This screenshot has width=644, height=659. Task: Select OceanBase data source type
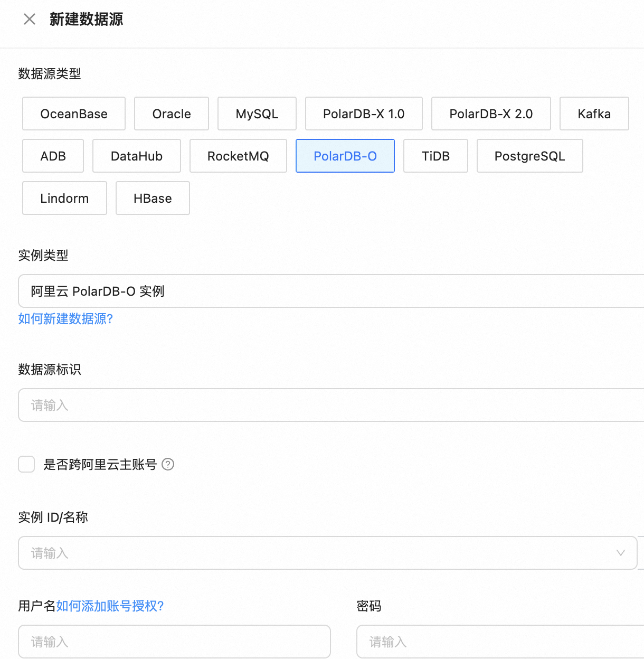pyautogui.click(x=74, y=114)
